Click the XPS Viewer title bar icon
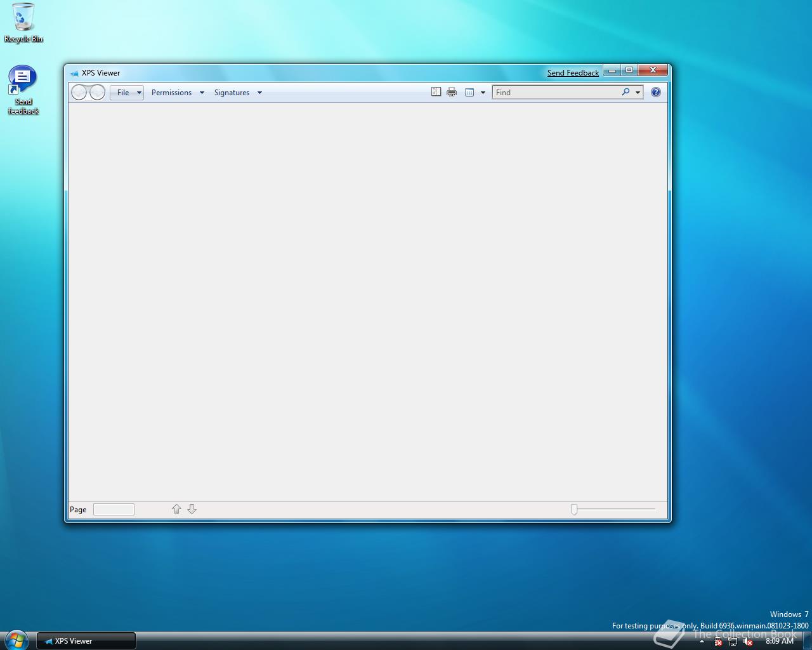 (74, 73)
